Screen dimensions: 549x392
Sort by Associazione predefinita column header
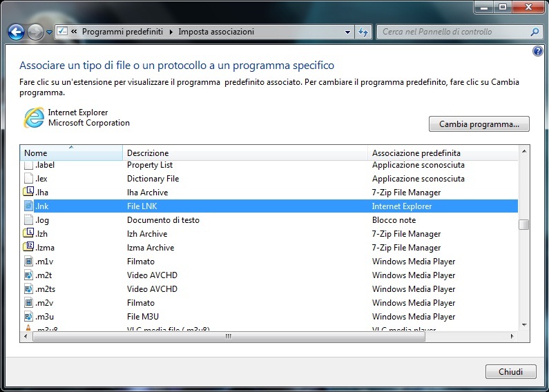click(x=443, y=153)
